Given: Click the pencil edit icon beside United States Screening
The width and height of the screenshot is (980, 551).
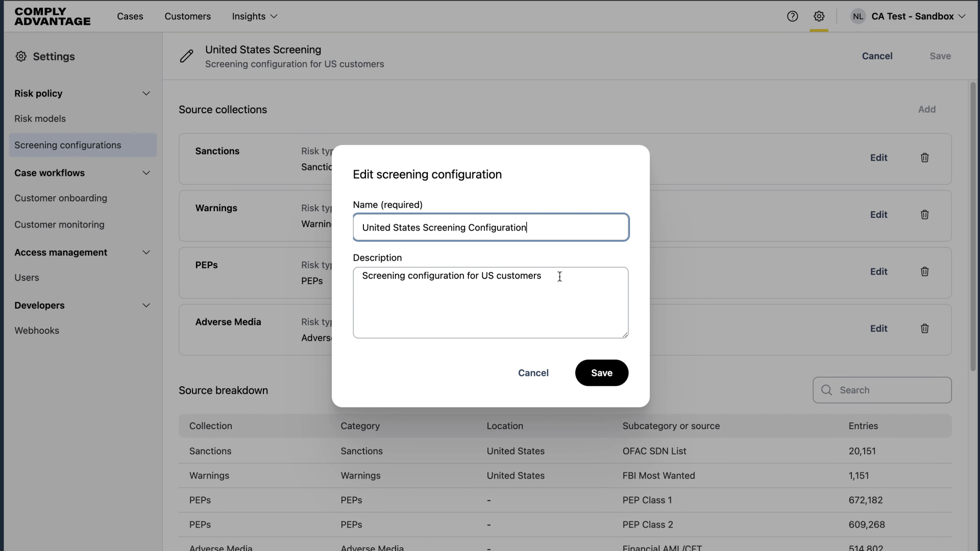Looking at the screenshot, I should point(187,56).
